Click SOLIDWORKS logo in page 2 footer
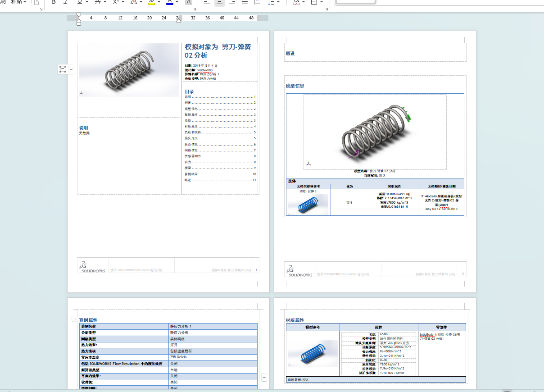This screenshot has width=544, height=392. coord(300,270)
